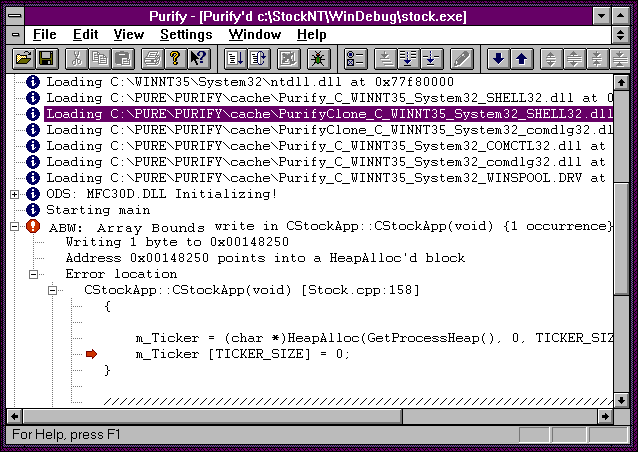Image resolution: width=638 pixels, height=452 pixels.
Task: Click the yellow question mark Help icon
Action: (x=175, y=59)
